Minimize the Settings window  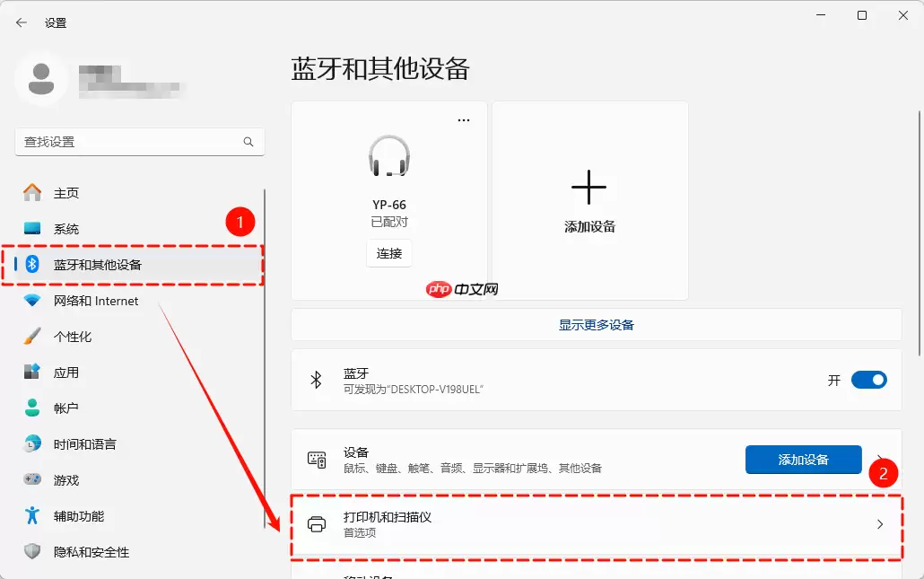click(820, 15)
